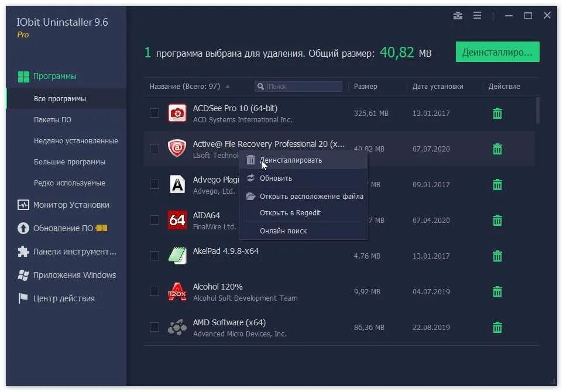This screenshot has height=392, width=563.
Task: Open the Все программы section
Action: coord(67,99)
